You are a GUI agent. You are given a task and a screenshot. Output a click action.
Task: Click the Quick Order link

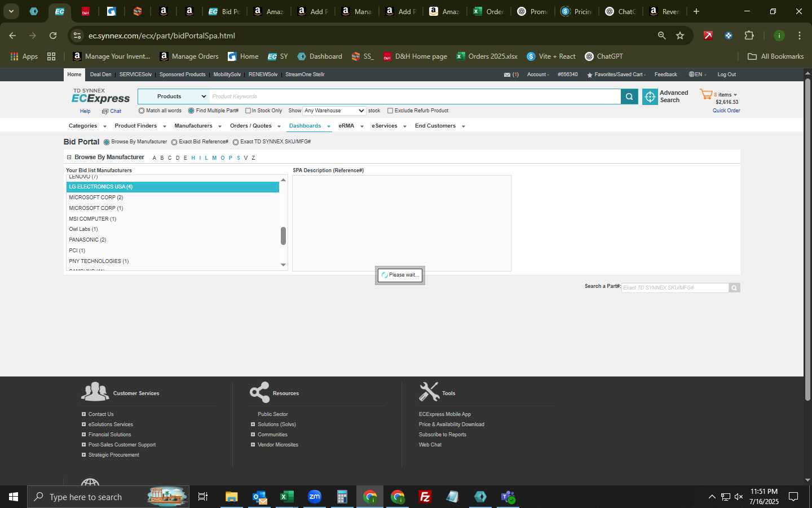[726, 111]
